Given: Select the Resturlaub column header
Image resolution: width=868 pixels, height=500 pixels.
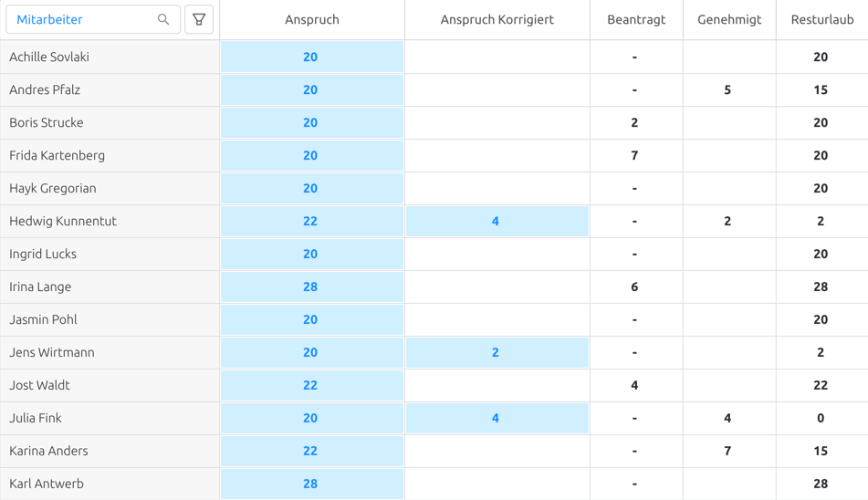Looking at the screenshot, I should 822,19.
